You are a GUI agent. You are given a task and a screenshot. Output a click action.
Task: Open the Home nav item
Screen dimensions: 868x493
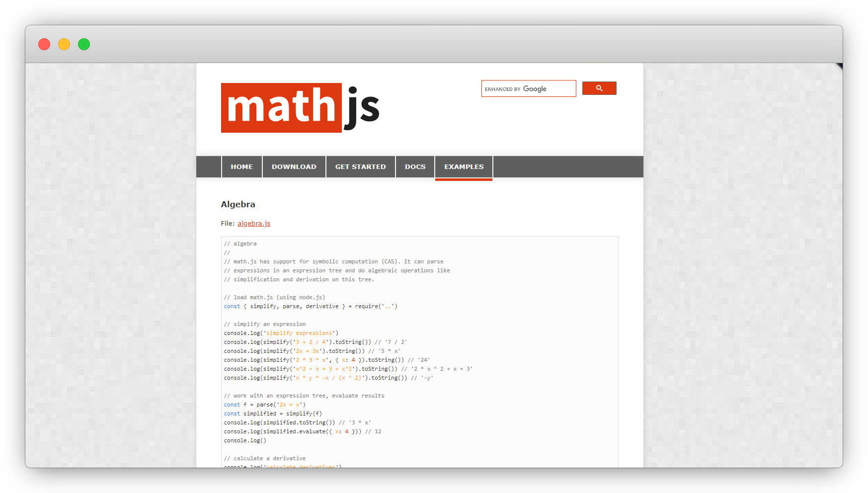tap(241, 167)
